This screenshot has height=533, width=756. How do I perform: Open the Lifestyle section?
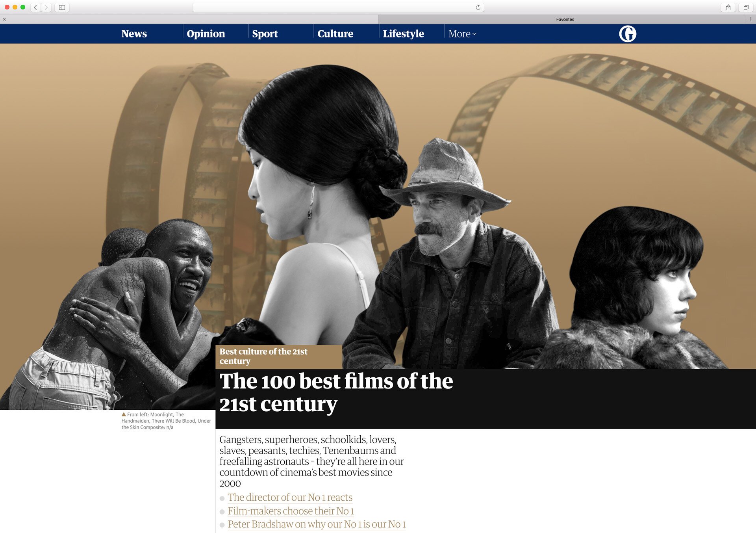click(403, 34)
